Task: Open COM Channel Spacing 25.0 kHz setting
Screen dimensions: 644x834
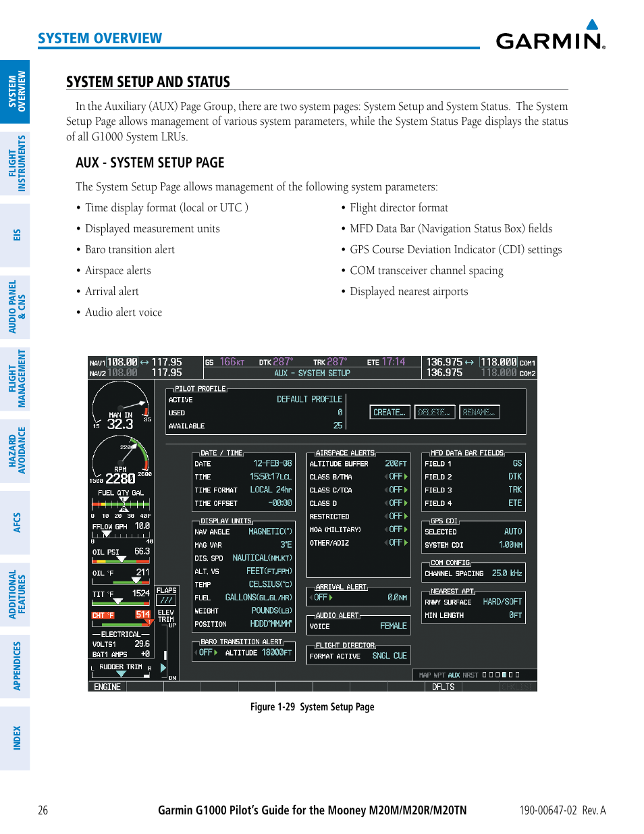Action: click(x=507, y=573)
